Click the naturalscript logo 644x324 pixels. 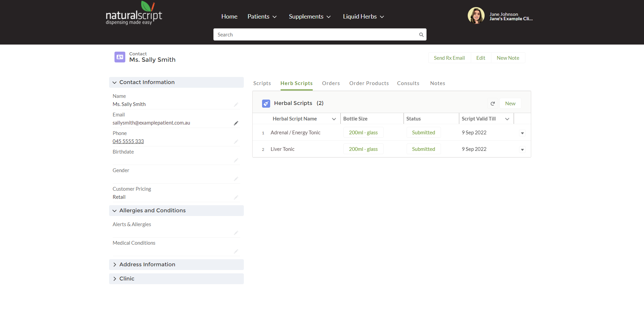click(x=134, y=13)
